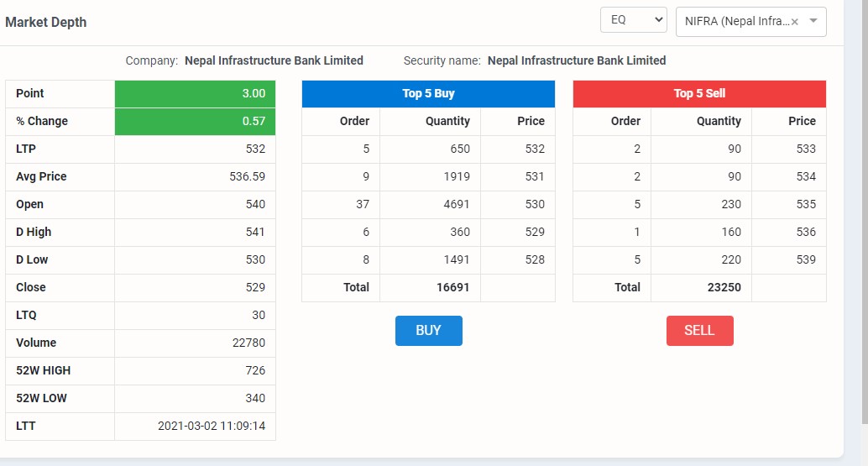Click sell price 535
868x466 pixels.
806,204
